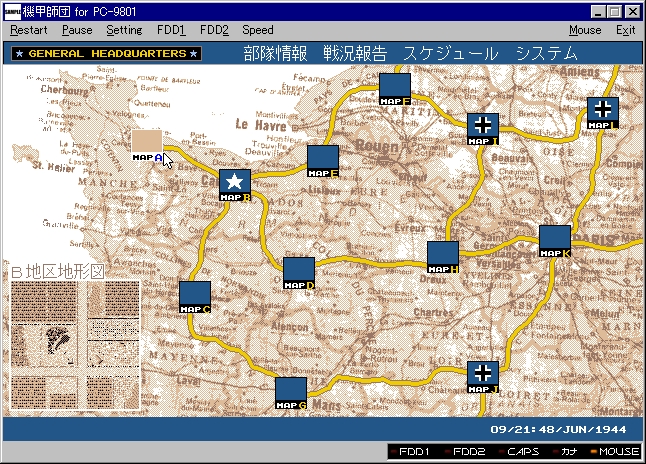Open the 戦況報告 battle report menu
The width and height of the screenshot is (646, 464).
pyautogui.click(x=354, y=54)
